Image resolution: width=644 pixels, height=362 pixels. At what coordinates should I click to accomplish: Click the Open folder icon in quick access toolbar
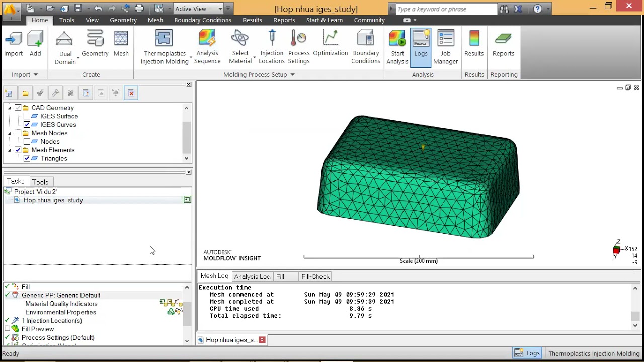(x=50, y=8)
